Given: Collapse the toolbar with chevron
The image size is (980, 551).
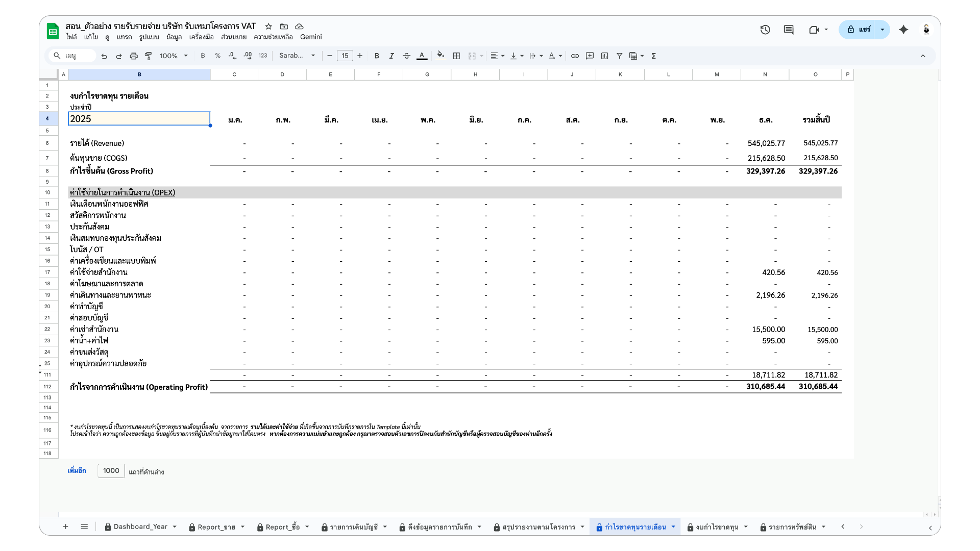Looking at the screenshot, I should point(923,56).
